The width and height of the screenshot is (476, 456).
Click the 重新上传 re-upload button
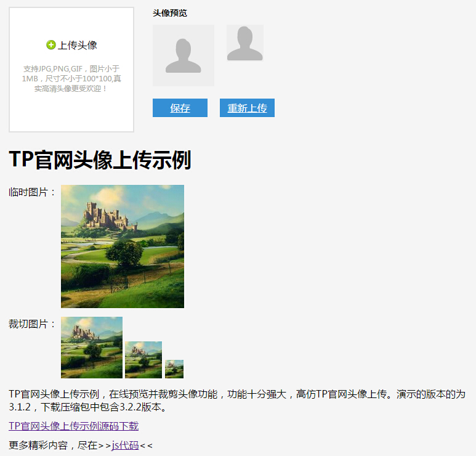tap(247, 108)
